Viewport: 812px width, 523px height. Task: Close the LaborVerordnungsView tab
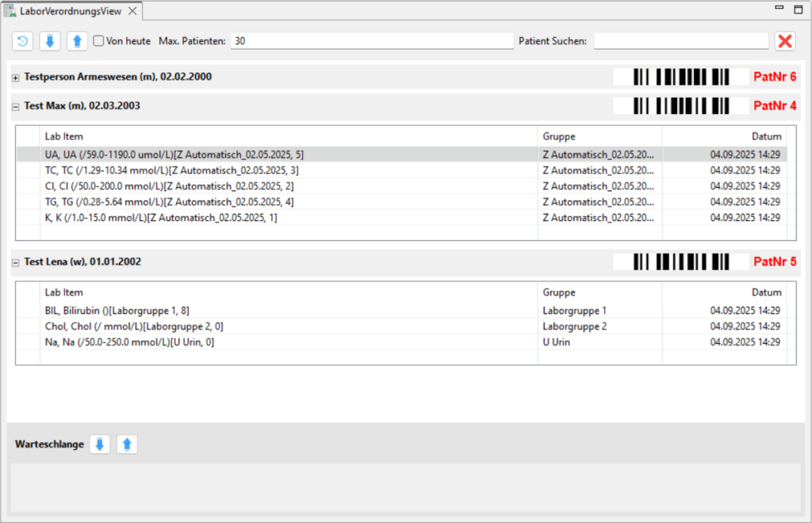[x=133, y=11]
